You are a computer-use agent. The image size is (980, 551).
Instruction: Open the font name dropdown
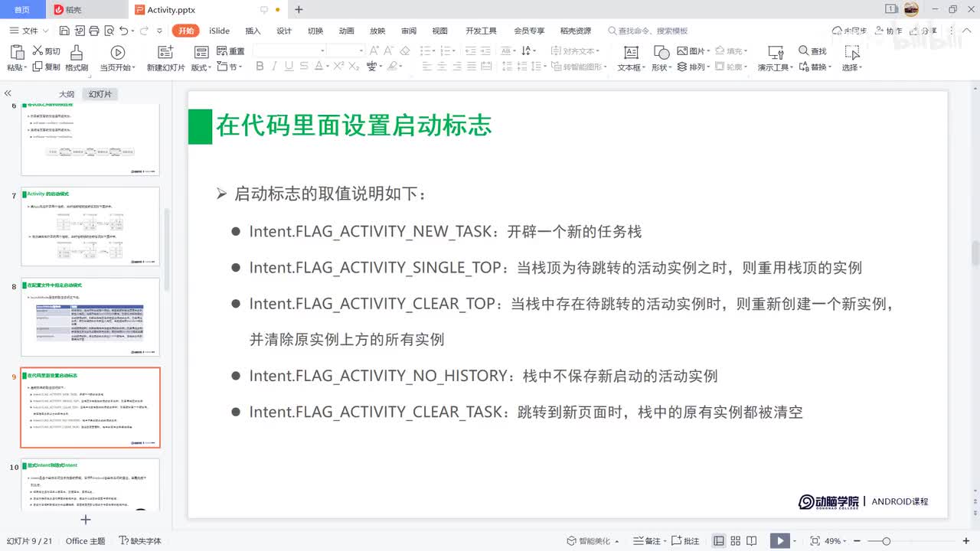(322, 51)
